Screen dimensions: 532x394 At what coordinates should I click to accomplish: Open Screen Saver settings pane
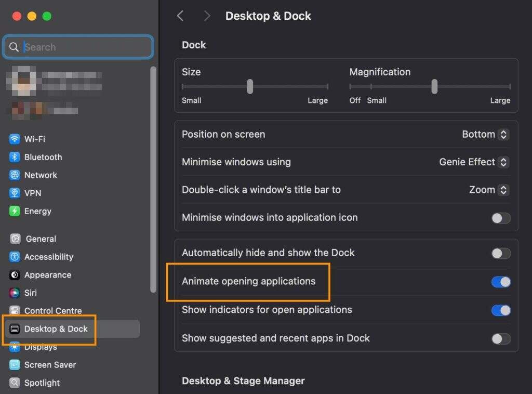[50, 364]
